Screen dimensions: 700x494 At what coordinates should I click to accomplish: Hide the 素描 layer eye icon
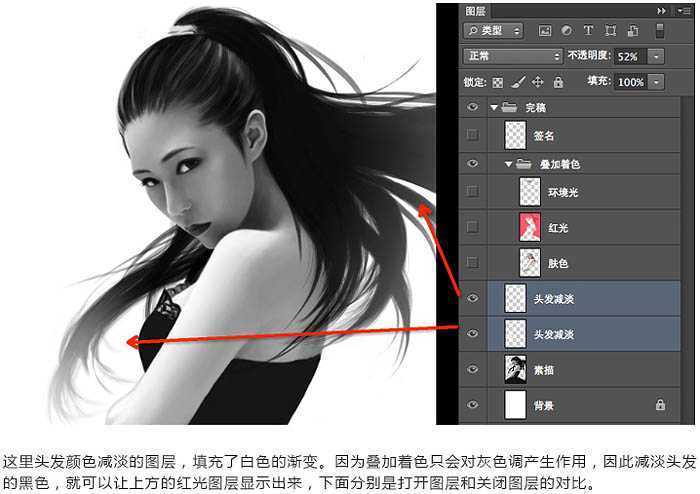472,369
